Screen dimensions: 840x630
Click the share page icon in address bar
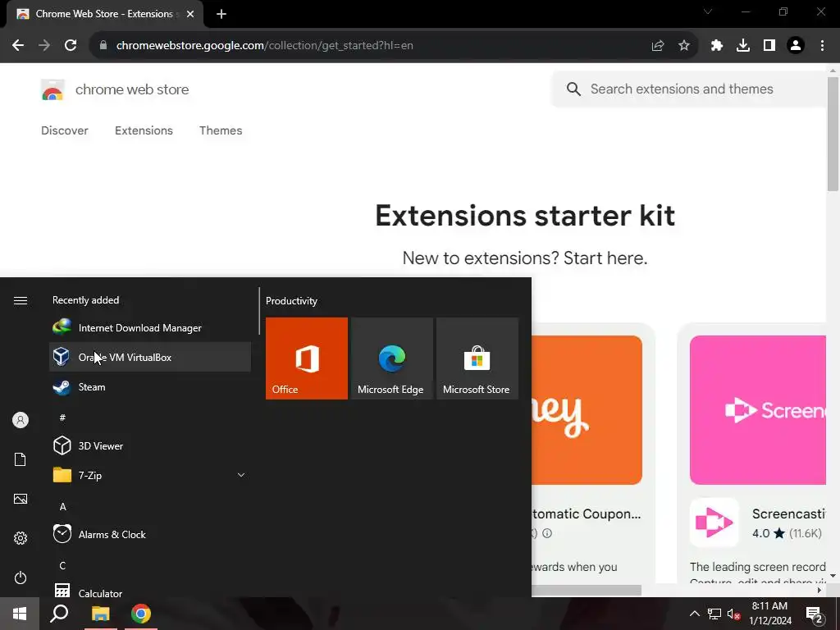(658, 46)
